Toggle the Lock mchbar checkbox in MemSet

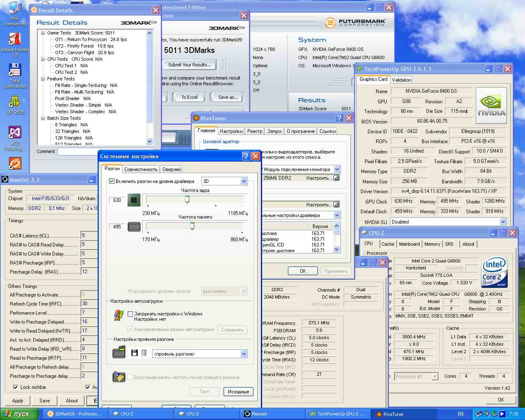pyautogui.click(x=16, y=387)
